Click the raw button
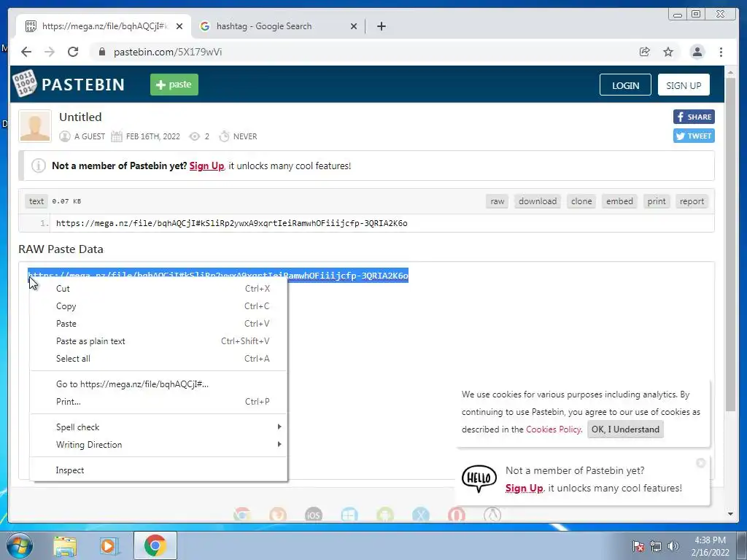 pos(498,201)
